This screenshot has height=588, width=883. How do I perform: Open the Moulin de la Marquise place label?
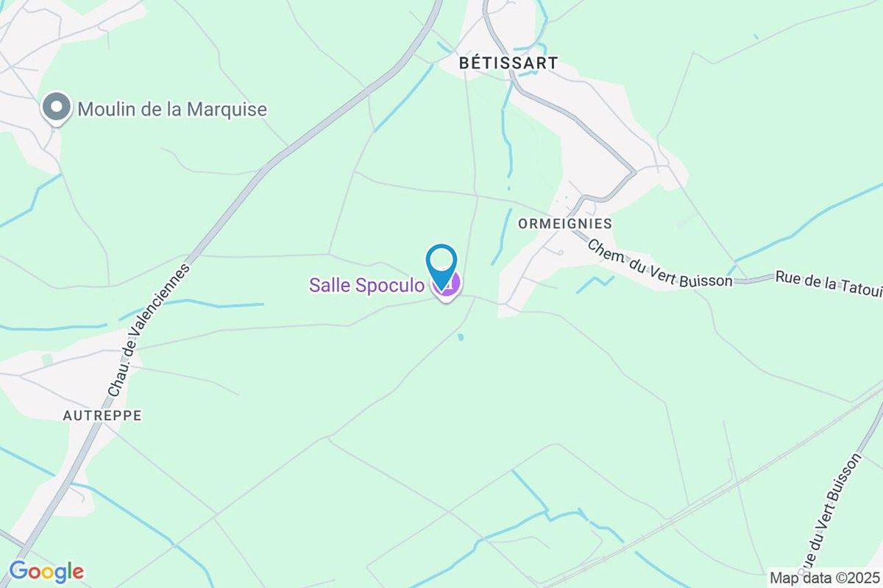coord(171,110)
